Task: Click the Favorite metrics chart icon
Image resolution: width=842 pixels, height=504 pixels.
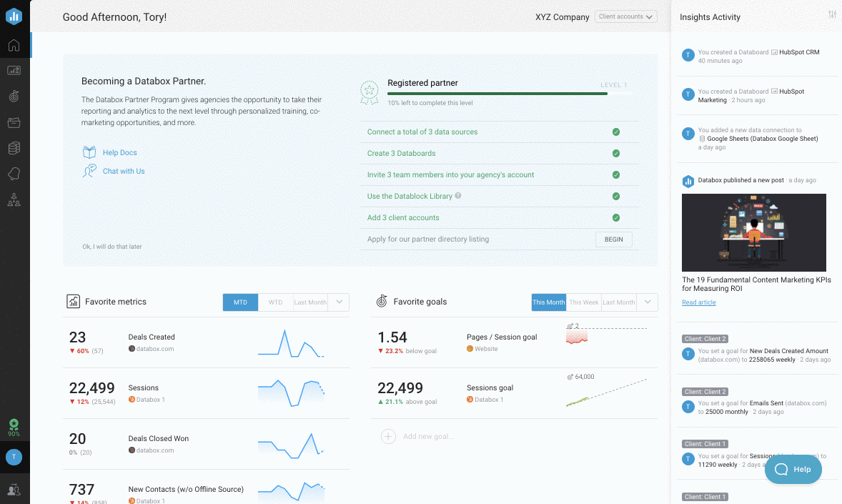Action: 73,302
